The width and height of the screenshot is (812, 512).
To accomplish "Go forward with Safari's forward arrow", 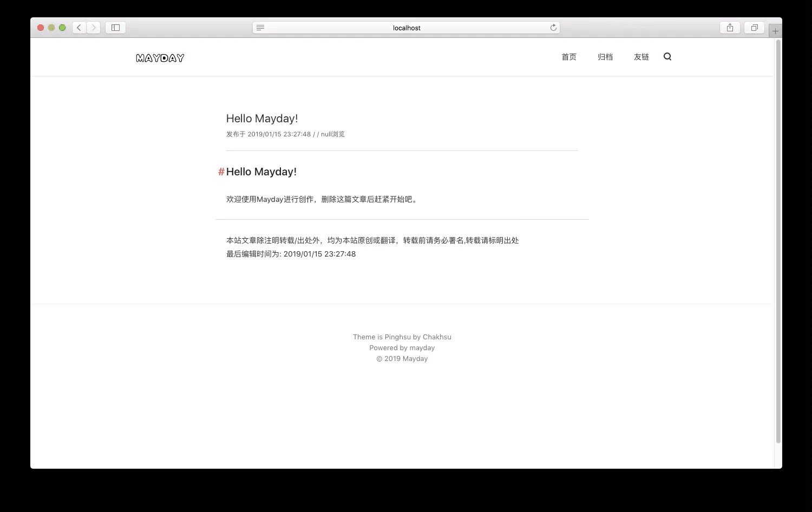I will [94, 28].
